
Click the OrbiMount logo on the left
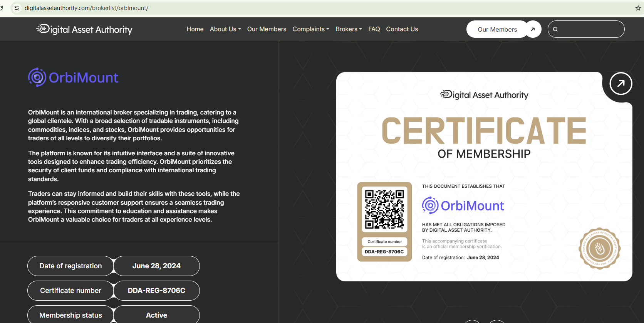click(x=73, y=77)
